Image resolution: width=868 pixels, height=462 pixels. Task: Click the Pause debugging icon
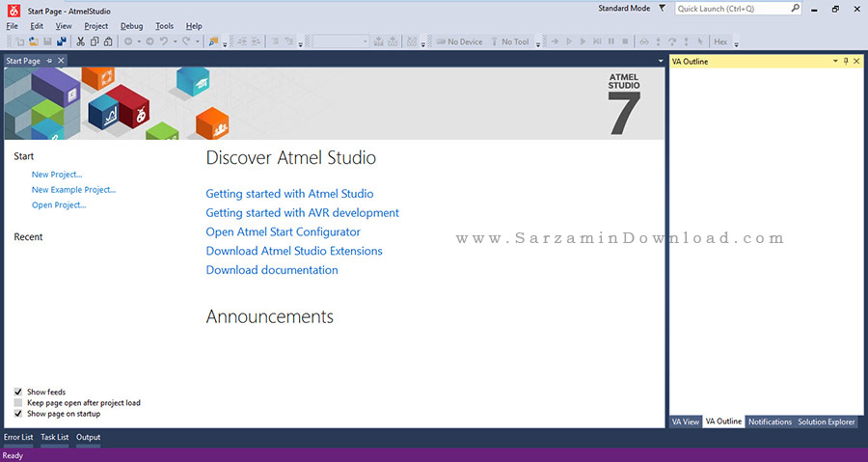(611, 41)
